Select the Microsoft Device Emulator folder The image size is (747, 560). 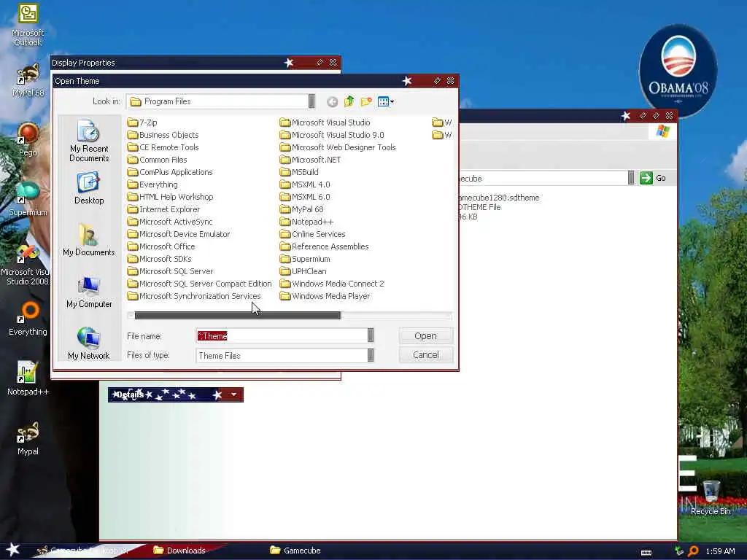(179, 234)
